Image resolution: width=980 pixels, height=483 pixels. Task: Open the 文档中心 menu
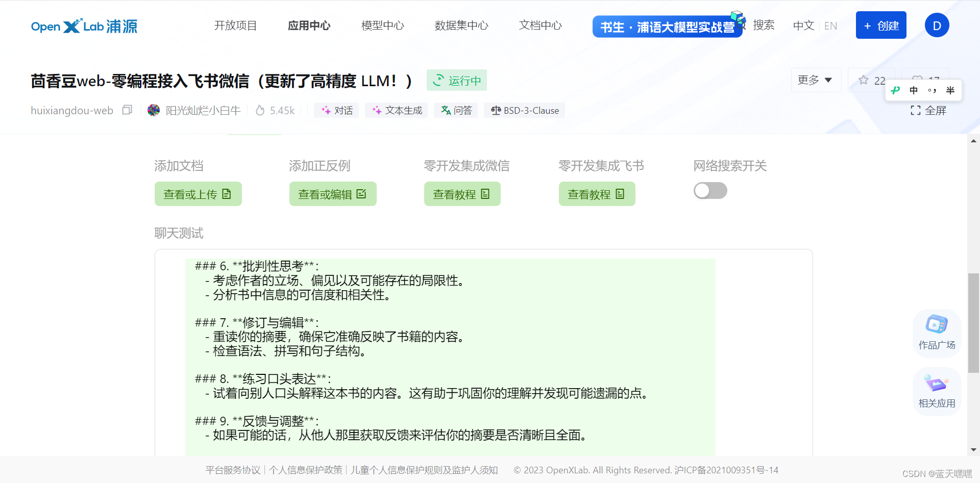pyautogui.click(x=540, y=26)
